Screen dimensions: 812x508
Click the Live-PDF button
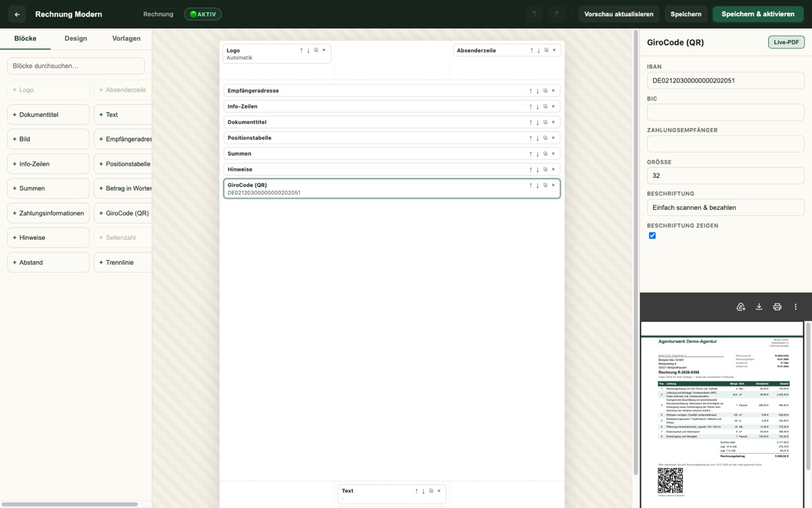click(x=786, y=42)
